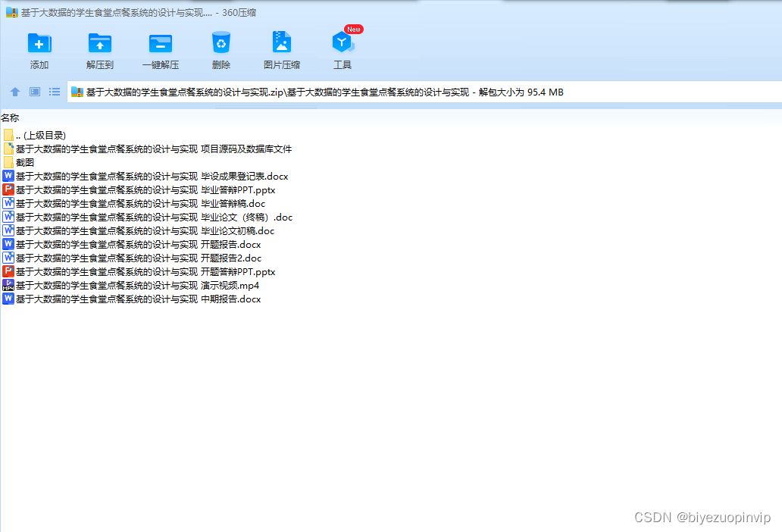Click the Word icon of 开题报告2.doc
This screenshot has width=782, height=532.
point(8,257)
